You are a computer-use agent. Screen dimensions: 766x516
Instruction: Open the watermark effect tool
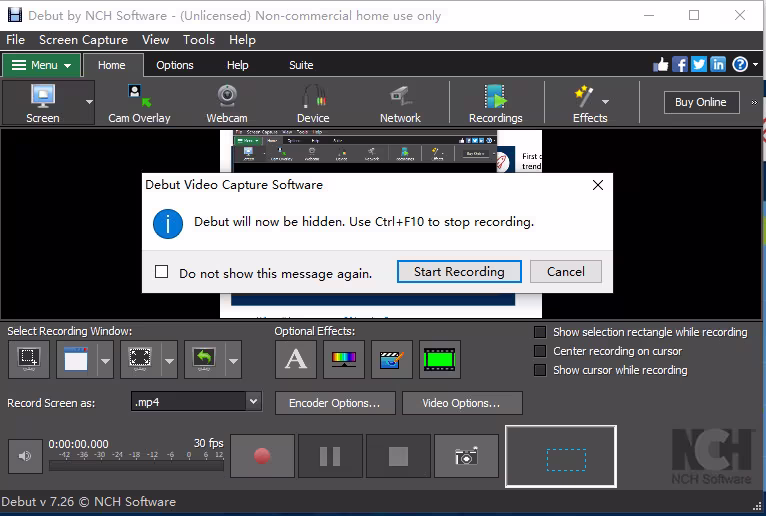(391, 360)
